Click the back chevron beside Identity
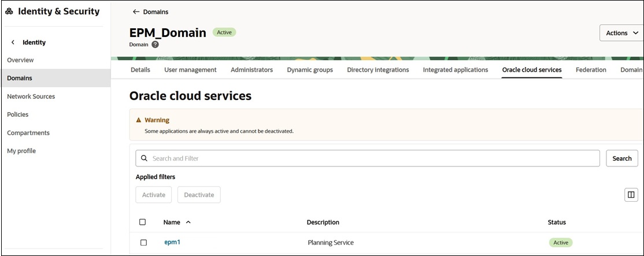 click(x=13, y=42)
